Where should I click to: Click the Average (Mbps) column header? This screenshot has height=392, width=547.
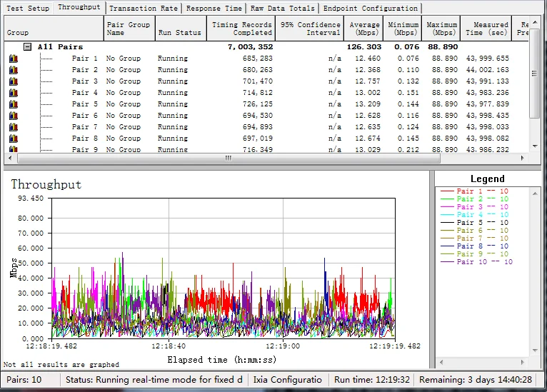click(365, 29)
